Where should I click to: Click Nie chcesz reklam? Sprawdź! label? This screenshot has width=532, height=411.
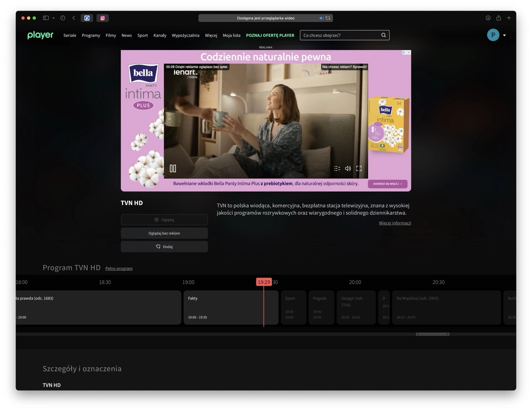tap(345, 67)
